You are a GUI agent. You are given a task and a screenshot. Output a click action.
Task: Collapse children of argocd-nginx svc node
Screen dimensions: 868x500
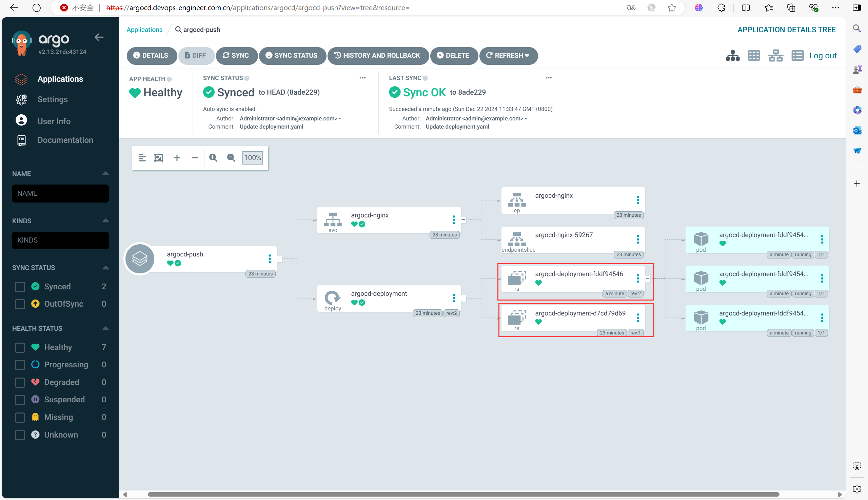tap(463, 220)
